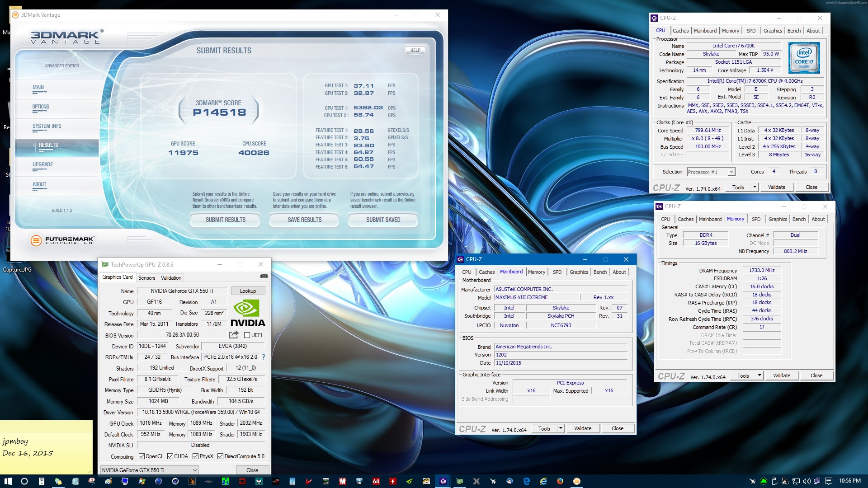Click the red 64 taskbar icon

376,481
